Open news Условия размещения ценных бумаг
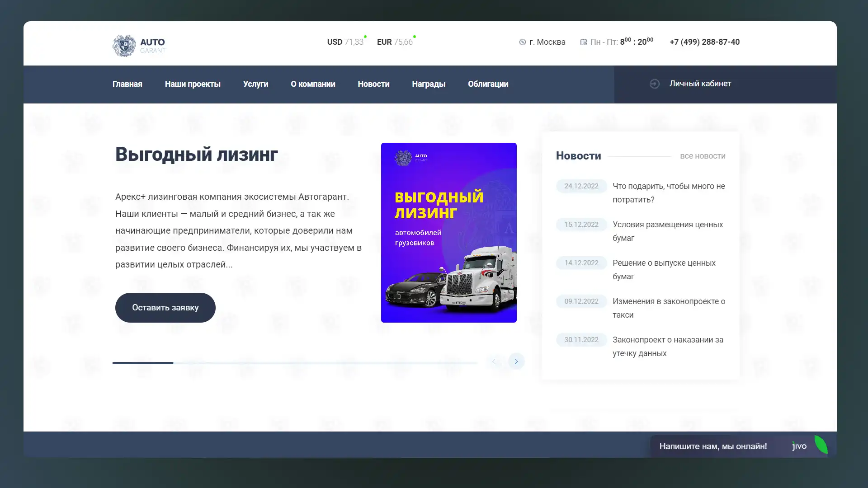This screenshot has width=868, height=488. tap(667, 231)
